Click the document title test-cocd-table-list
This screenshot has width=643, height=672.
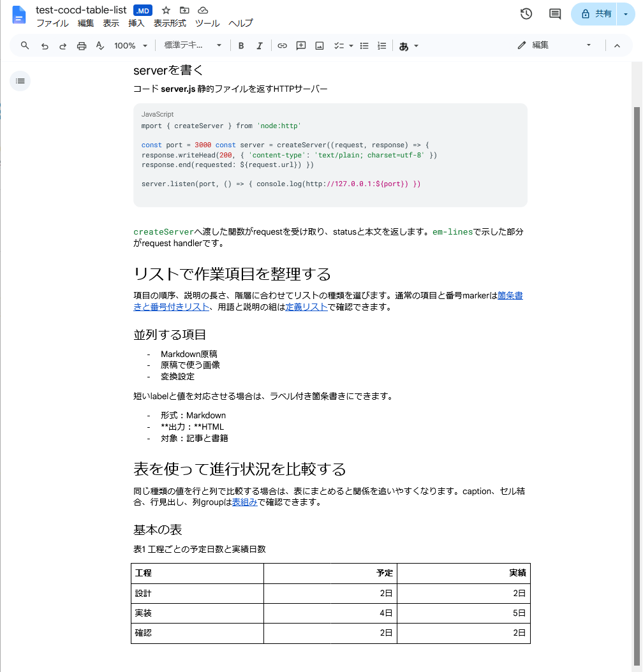click(x=81, y=10)
